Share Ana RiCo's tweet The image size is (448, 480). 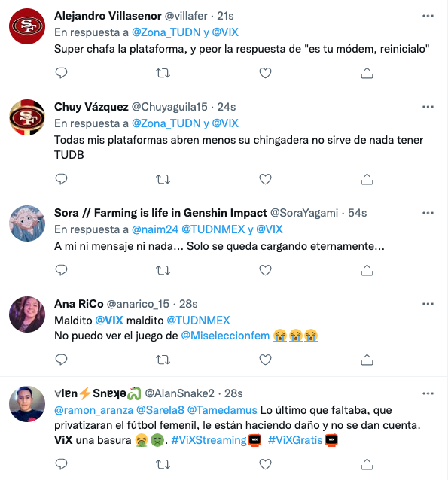pos(367,360)
